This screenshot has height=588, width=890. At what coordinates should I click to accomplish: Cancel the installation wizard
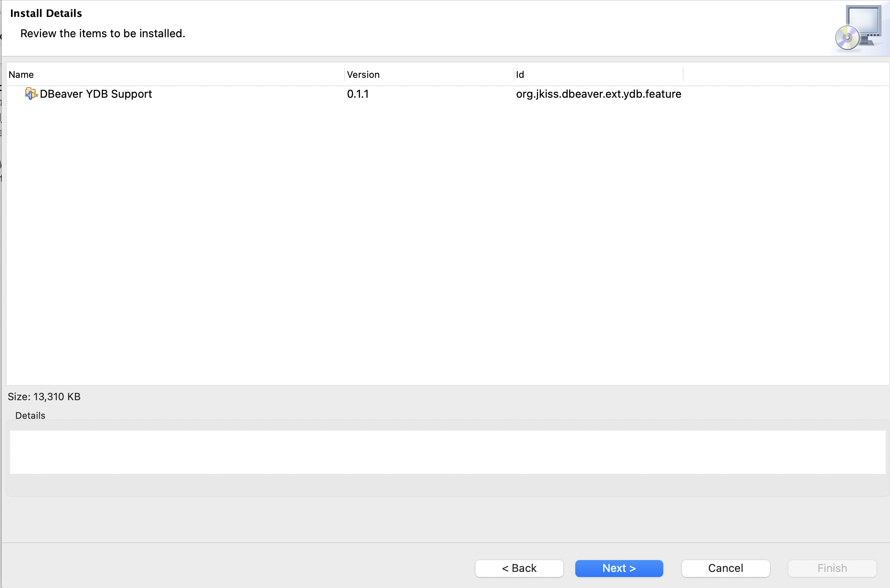point(726,568)
